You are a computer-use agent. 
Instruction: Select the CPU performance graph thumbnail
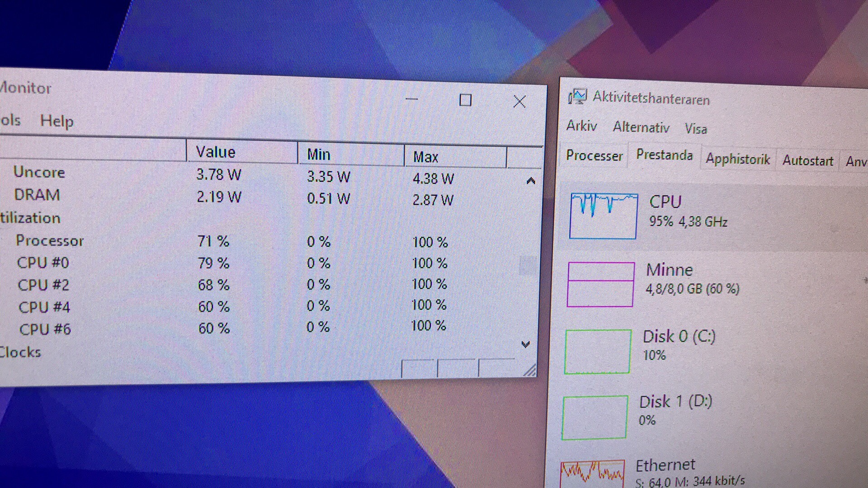[x=604, y=216]
